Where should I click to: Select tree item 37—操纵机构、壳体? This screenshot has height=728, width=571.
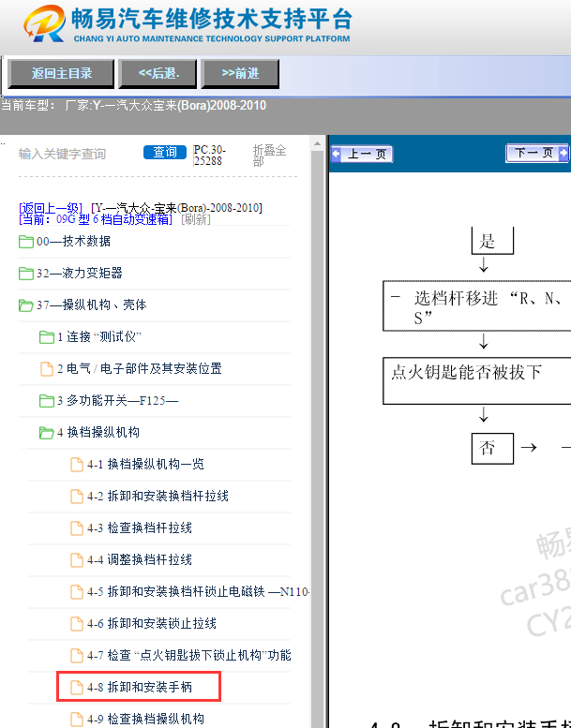[x=92, y=305]
